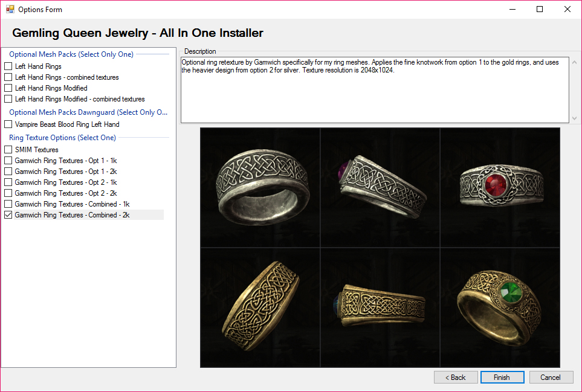Image resolution: width=582 pixels, height=392 pixels.
Task: Check Gamwich Ring Textures - Opt 1 - 1k
Action: click(8, 161)
